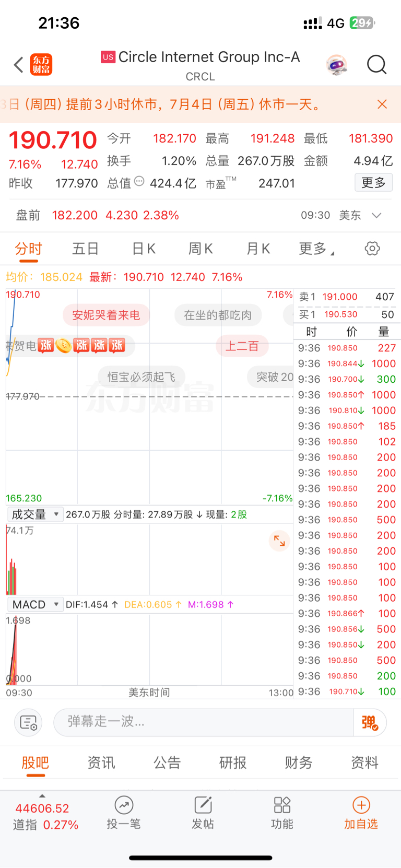Tap the MACD indicator chart area
Viewport: 401px width, 868px height.
(149, 649)
